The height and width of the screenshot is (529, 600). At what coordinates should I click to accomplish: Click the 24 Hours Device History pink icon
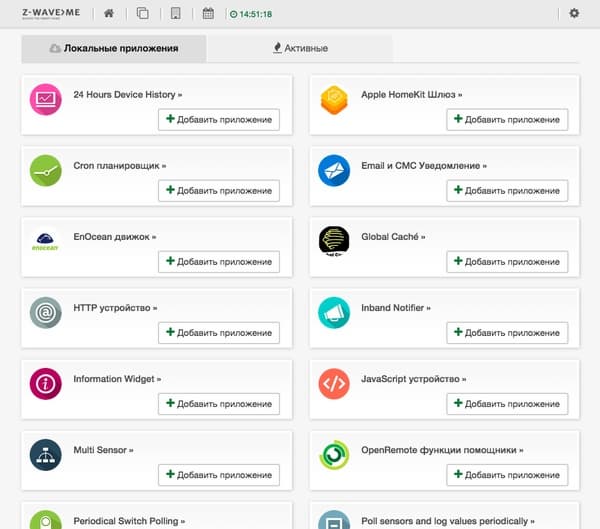pyautogui.click(x=46, y=100)
